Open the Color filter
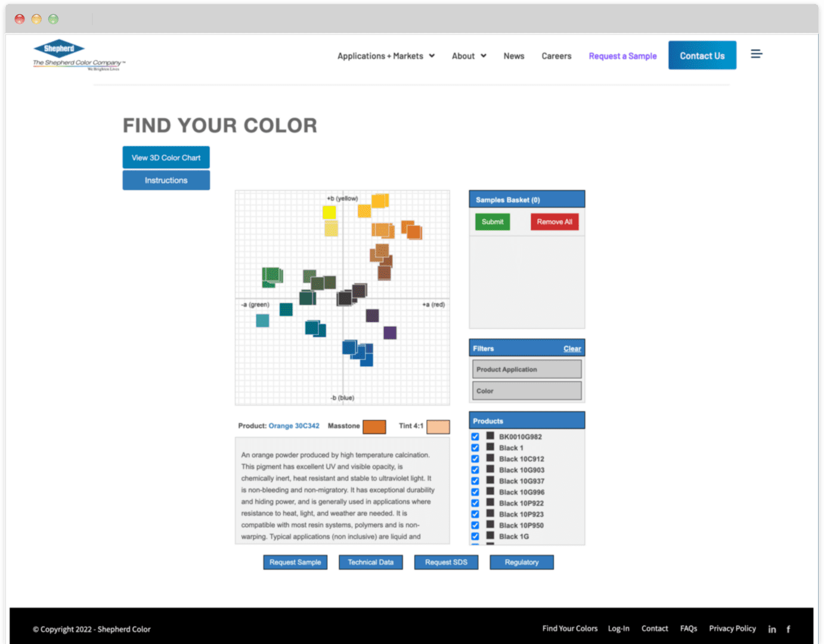The width and height of the screenshot is (824, 644). pyautogui.click(x=527, y=391)
